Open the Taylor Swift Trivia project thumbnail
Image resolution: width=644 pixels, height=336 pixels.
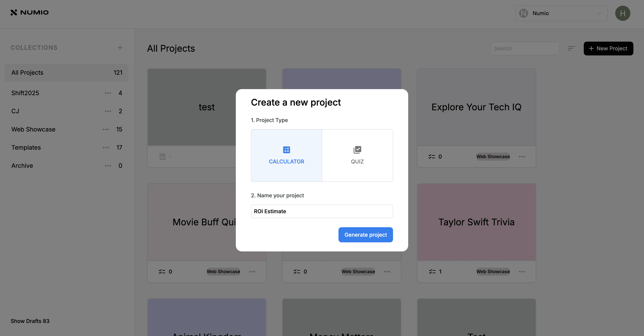(476, 222)
